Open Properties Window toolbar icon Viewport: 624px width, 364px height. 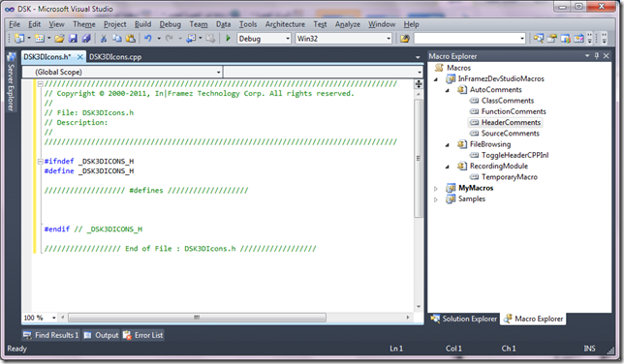pos(552,39)
